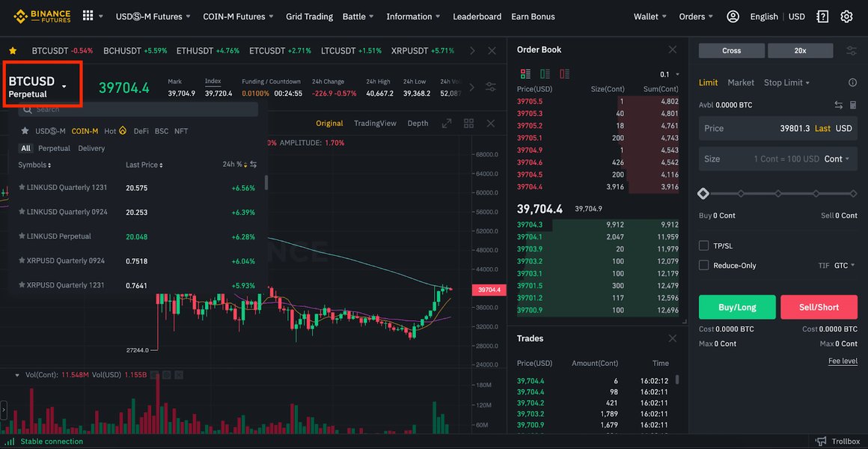Expand the Information menu
Viewport: 868px width, 449px height.
click(414, 16)
